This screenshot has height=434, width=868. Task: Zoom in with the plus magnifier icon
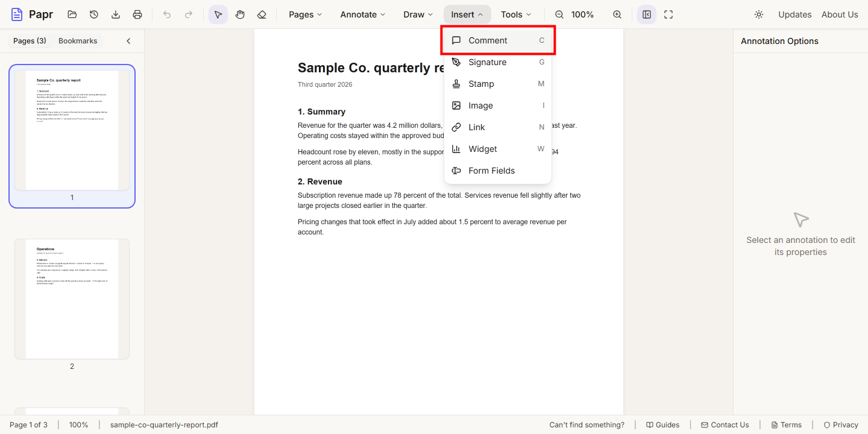[617, 14]
